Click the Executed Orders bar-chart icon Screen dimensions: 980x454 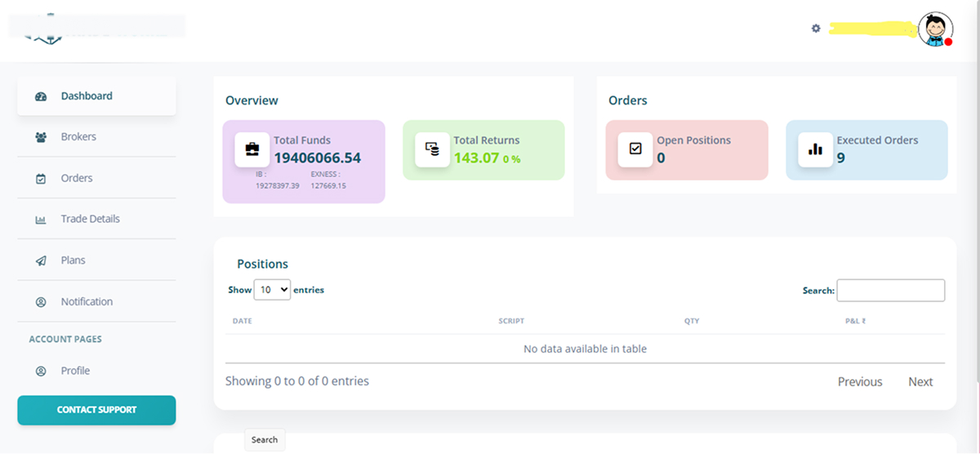click(x=815, y=149)
